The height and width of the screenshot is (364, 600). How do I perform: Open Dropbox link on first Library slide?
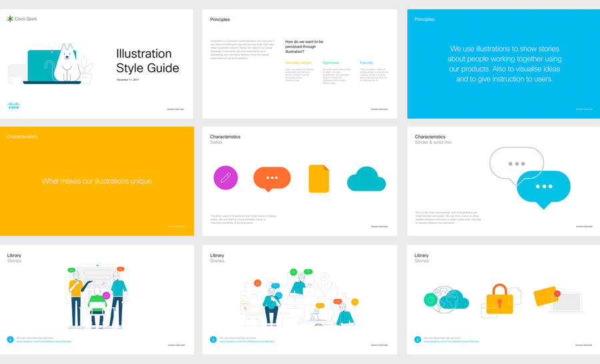click(x=43, y=341)
